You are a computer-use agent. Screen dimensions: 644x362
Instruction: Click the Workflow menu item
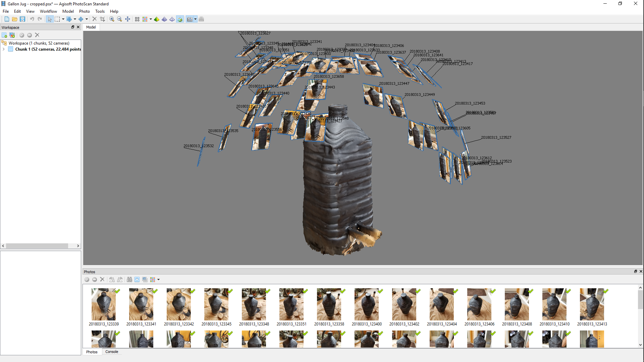(47, 11)
